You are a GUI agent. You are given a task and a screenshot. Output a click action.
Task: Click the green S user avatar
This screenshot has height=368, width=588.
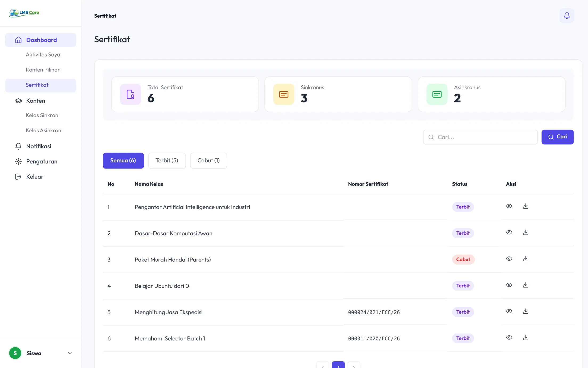[x=15, y=353]
